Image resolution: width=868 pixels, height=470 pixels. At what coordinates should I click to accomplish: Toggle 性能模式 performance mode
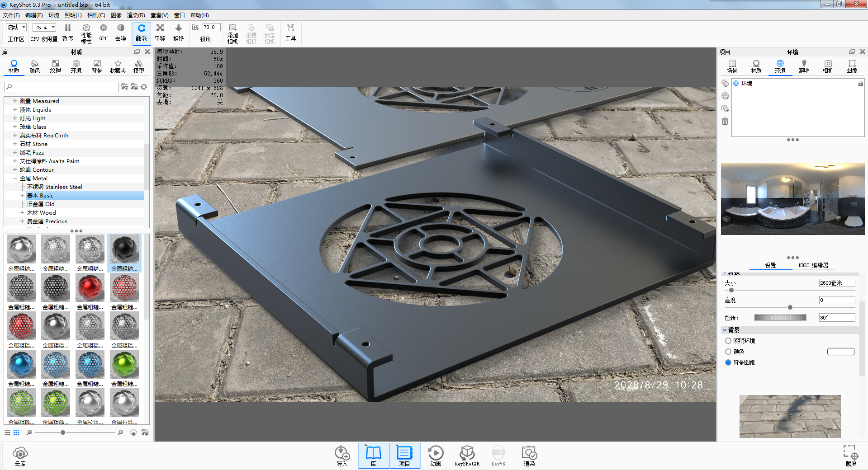(x=86, y=33)
